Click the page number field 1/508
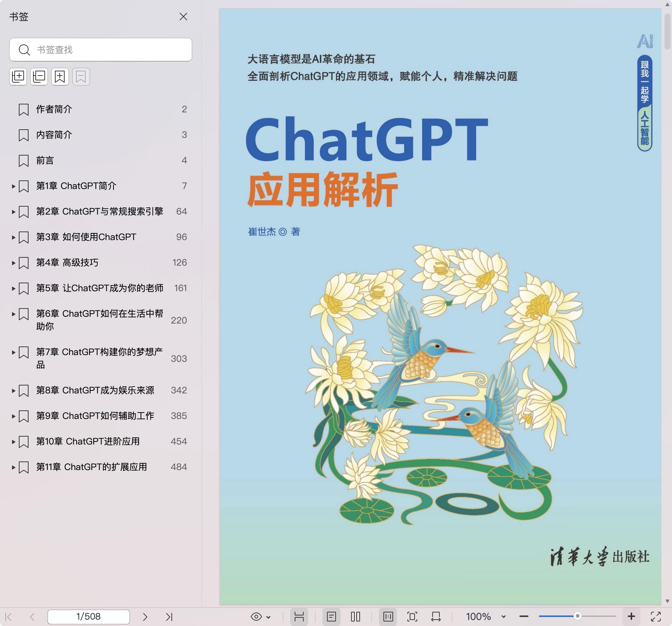 [x=89, y=617]
